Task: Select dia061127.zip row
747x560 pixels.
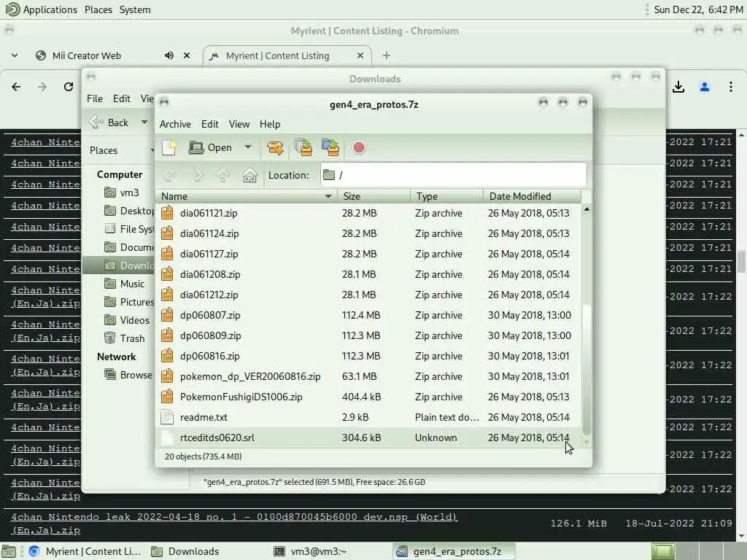Action: pos(368,254)
